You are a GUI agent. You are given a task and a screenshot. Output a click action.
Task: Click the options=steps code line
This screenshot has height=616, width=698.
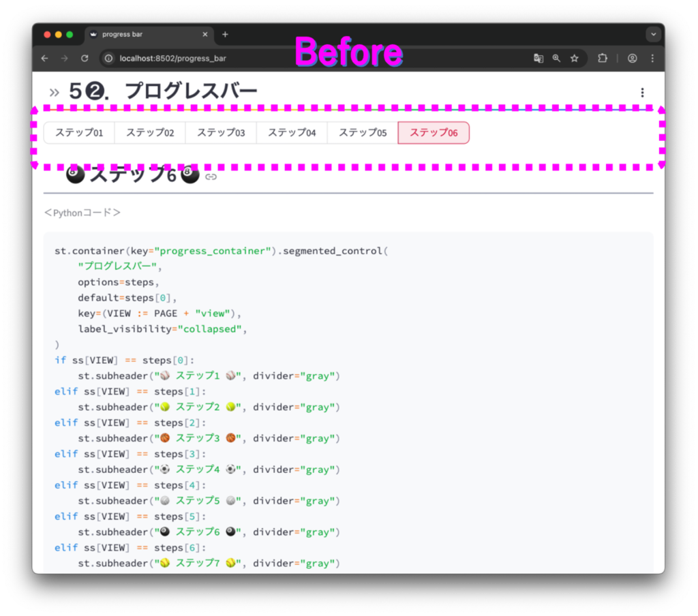tap(119, 282)
